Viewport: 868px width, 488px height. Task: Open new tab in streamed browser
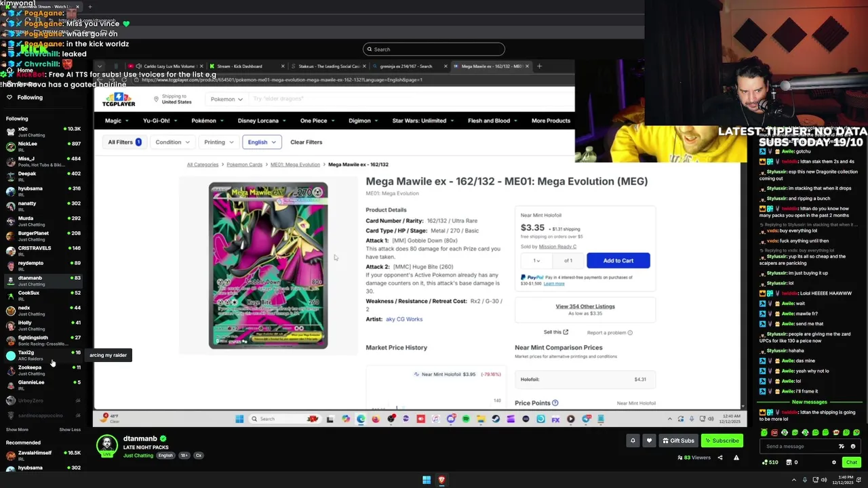[539, 66]
